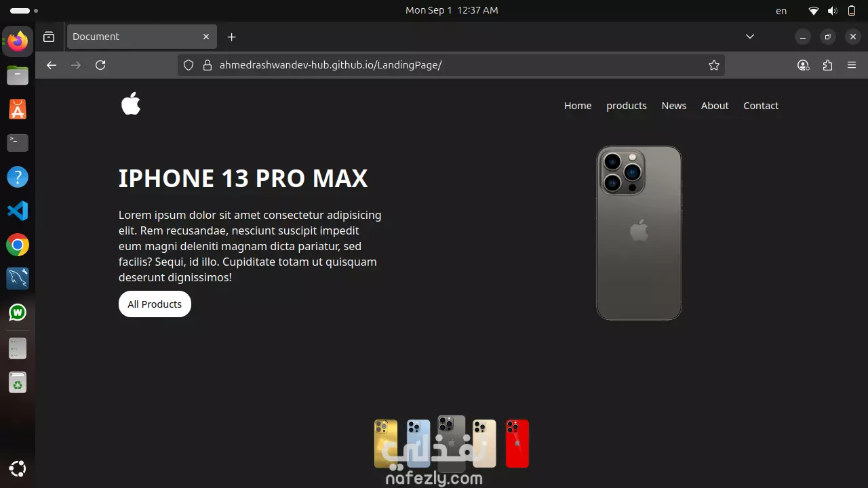Reload the current page
This screenshot has width=868, height=488.
tap(100, 65)
